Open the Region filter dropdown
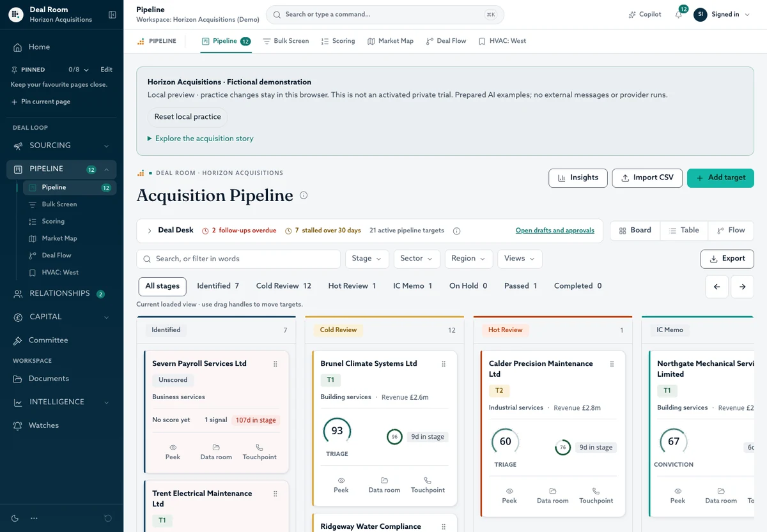767x532 pixels. coord(469,259)
